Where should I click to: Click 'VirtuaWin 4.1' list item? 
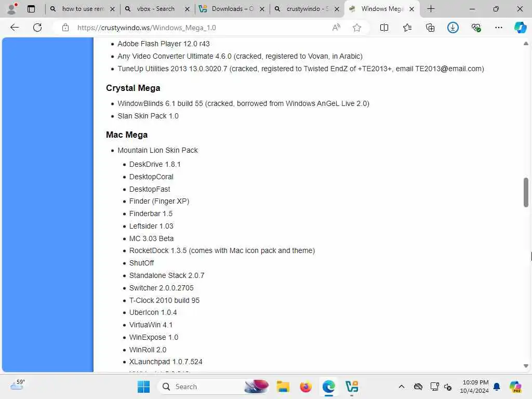click(x=151, y=325)
